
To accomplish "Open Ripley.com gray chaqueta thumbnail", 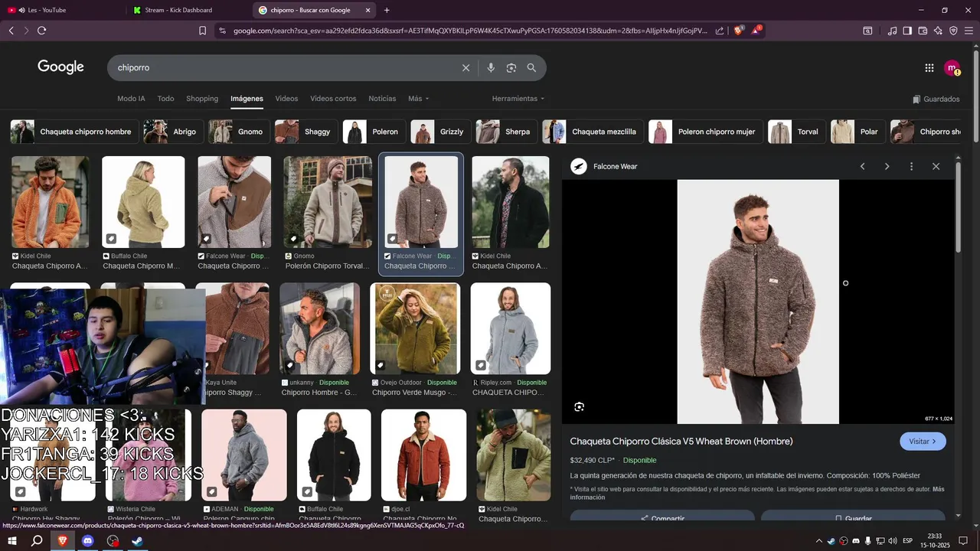I will (x=510, y=328).
